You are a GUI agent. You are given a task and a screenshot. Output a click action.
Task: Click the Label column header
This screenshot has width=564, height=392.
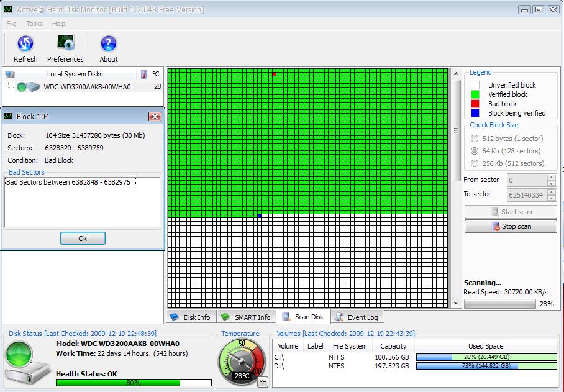click(315, 346)
